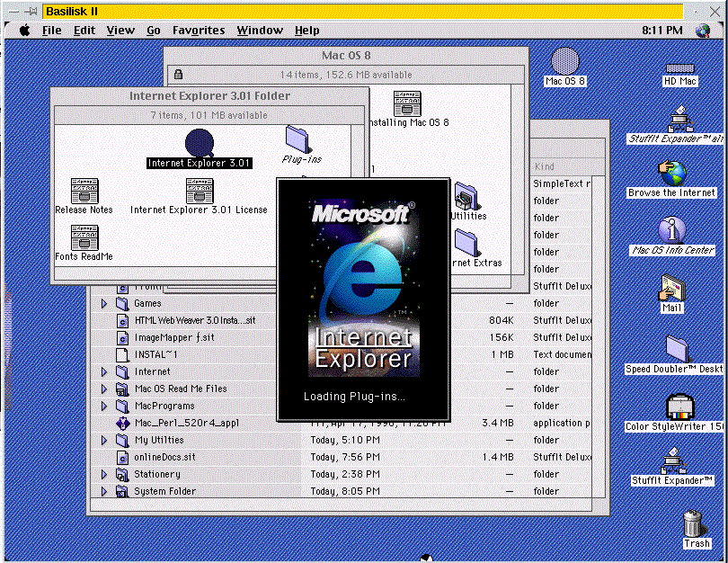Click the Internet Explorer splash screen
The image size is (728, 563).
pyautogui.click(x=363, y=299)
